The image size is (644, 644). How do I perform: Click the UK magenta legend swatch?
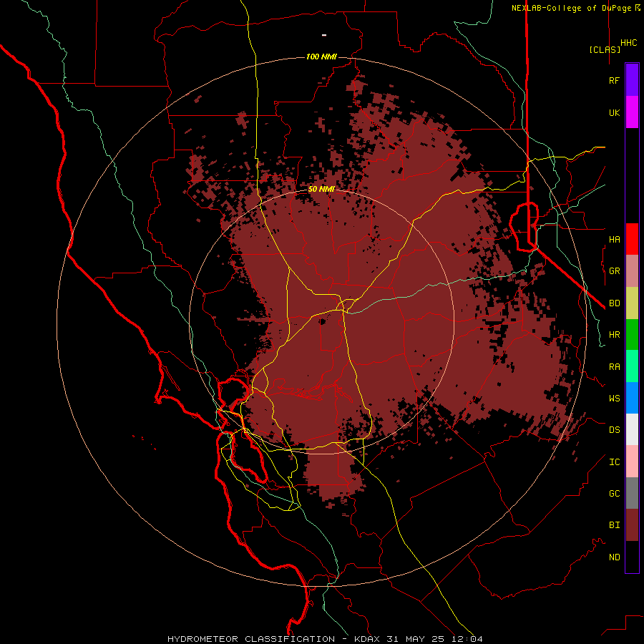632,112
